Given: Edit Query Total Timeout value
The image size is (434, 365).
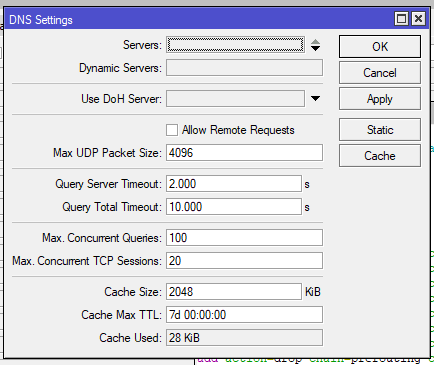Looking at the screenshot, I should point(234,207).
